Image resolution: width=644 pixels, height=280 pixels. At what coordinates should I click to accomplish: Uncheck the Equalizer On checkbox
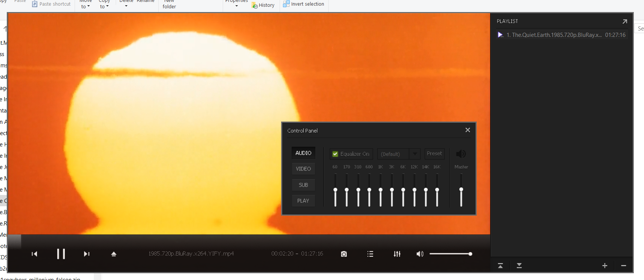[335, 154]
